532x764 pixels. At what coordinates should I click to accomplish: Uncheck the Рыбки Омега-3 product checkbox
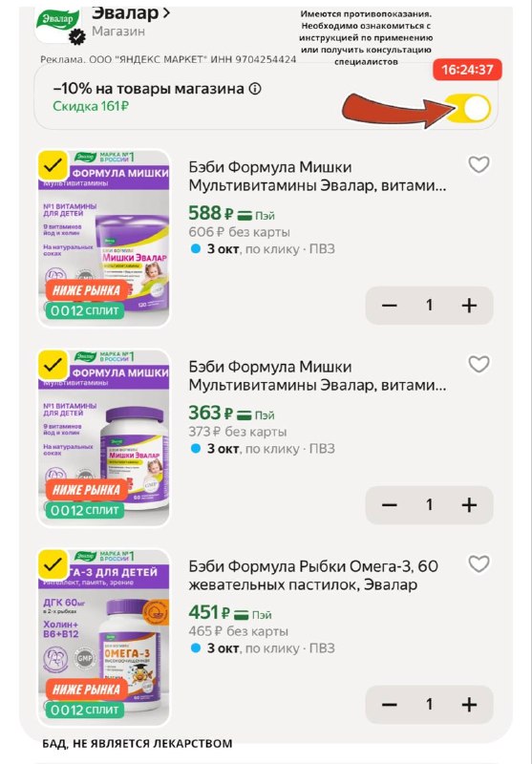click(x=53, y=564)
